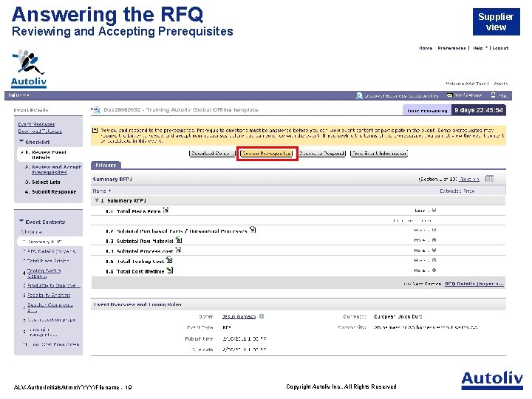Select item 11 Cost Breakdown in sidebar
The width and height of the screenshot is (532, 399).
point(52,344)
